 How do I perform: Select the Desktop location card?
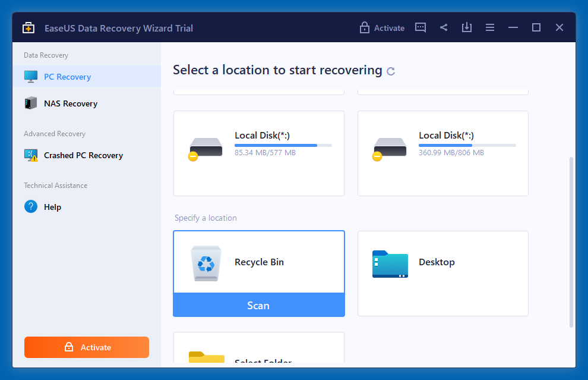click(443, 274)
